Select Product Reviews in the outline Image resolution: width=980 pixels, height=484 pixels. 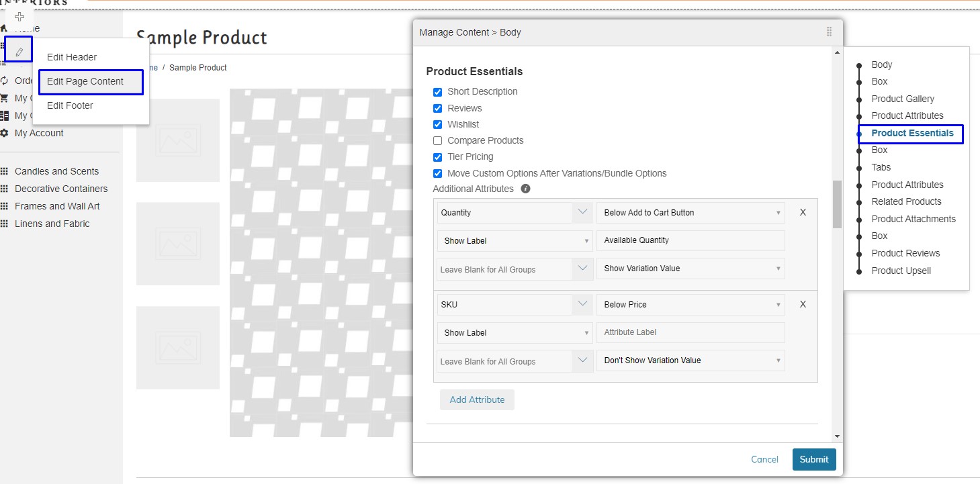click(x=905, y=253)
